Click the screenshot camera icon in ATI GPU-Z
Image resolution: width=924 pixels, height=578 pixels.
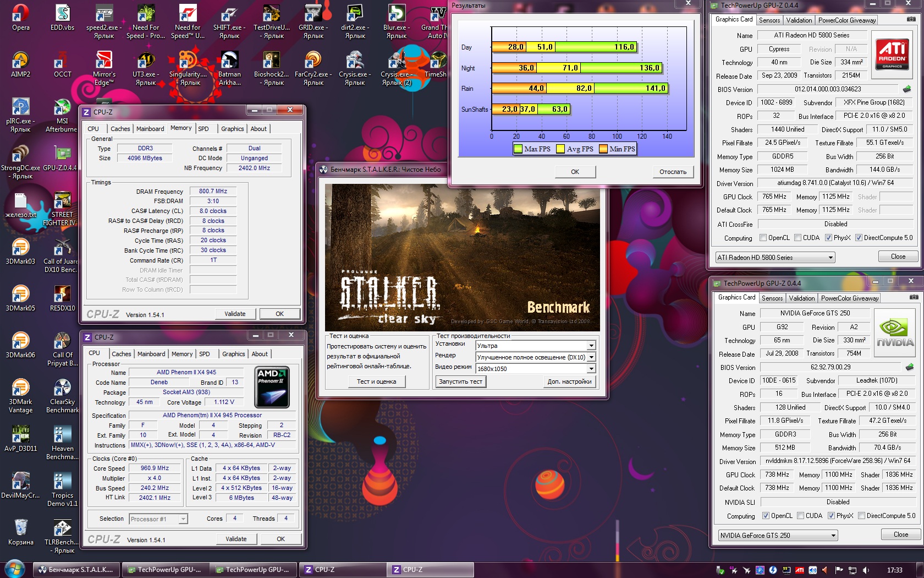tap(911, 19)
